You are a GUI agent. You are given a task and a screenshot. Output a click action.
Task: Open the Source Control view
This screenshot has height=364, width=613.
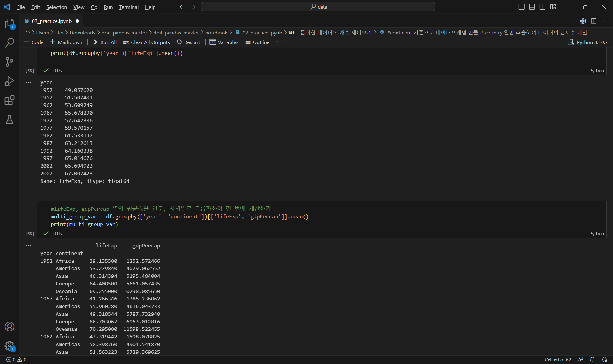(x=10, y=62)
